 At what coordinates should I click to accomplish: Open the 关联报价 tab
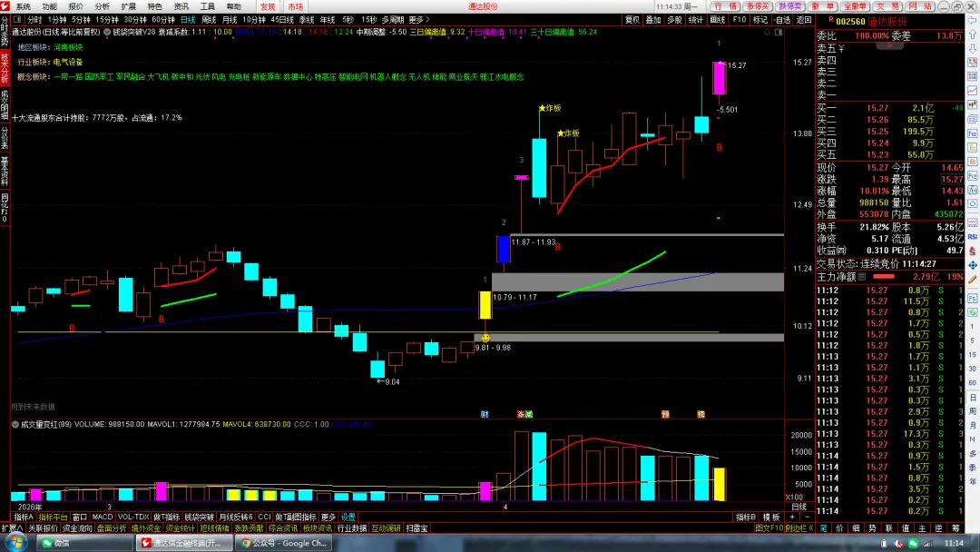click(44, 528)
